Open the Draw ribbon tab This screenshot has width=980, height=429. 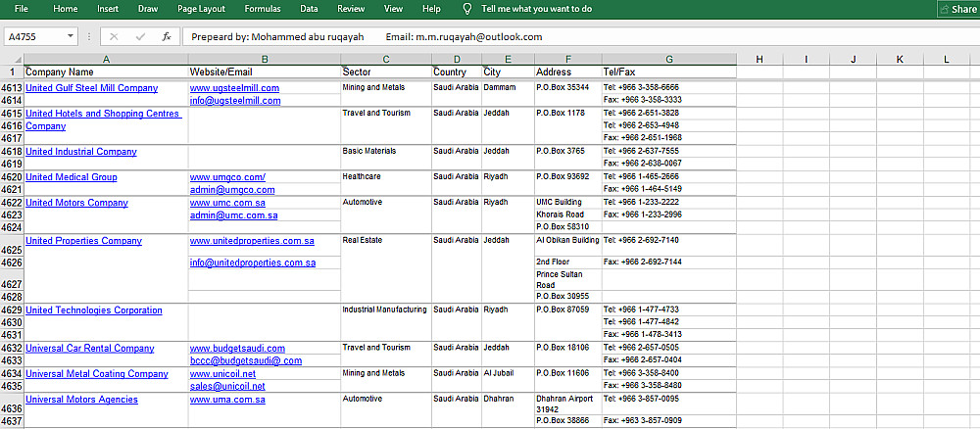coord(148,9)
